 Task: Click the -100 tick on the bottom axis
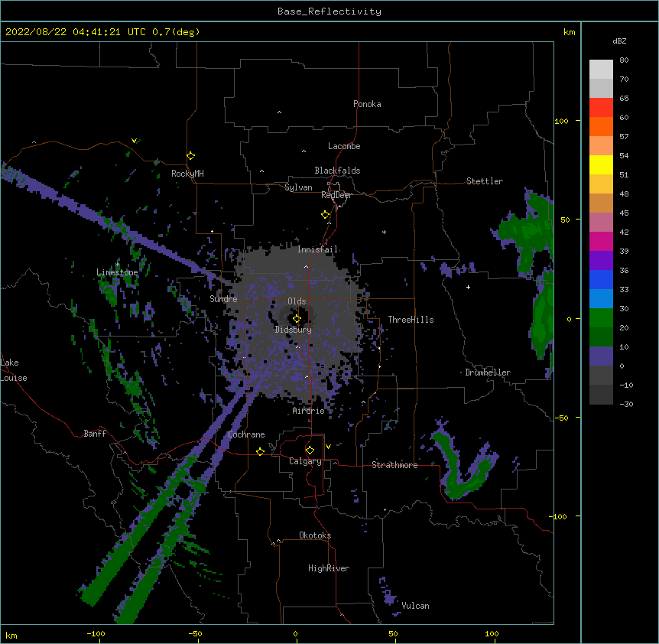tap(96, 634)
